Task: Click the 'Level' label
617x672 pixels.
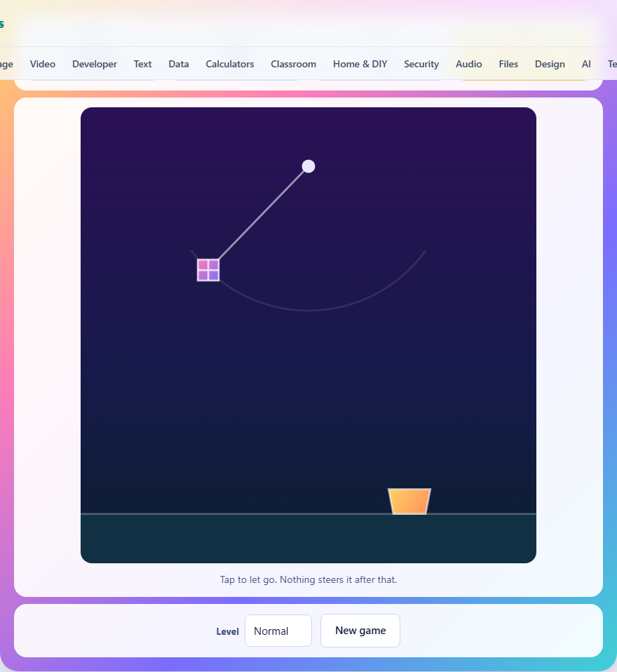Action: (227, 631)
